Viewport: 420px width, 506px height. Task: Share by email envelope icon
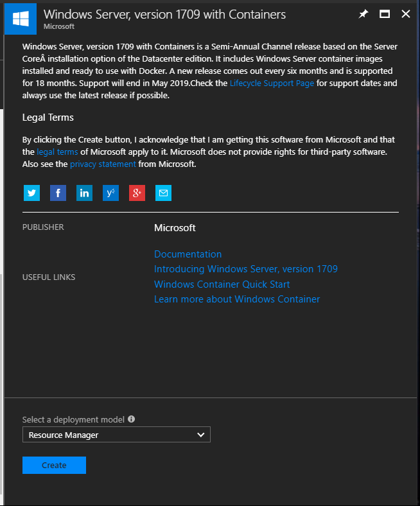(163, 193)
